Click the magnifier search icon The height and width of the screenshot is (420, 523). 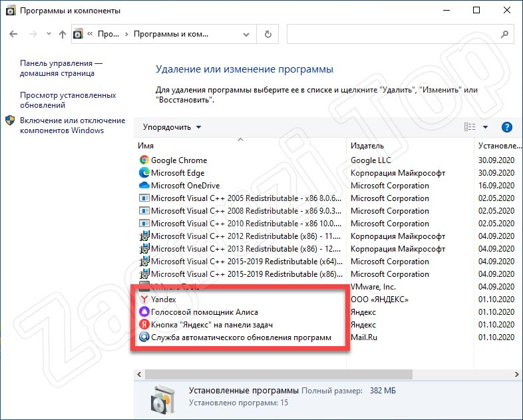(504, 34)
